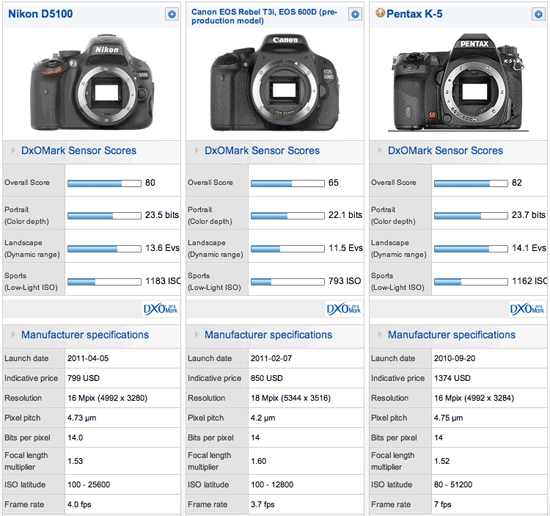The image size is (550, 516).
Task: Select Nikon indicative price 799 USD
Action: pyautogui.click(x=83, y=378)
